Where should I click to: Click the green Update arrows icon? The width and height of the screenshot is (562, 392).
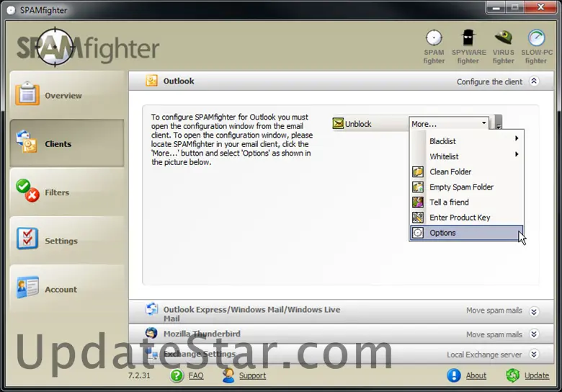coord(513,375)
